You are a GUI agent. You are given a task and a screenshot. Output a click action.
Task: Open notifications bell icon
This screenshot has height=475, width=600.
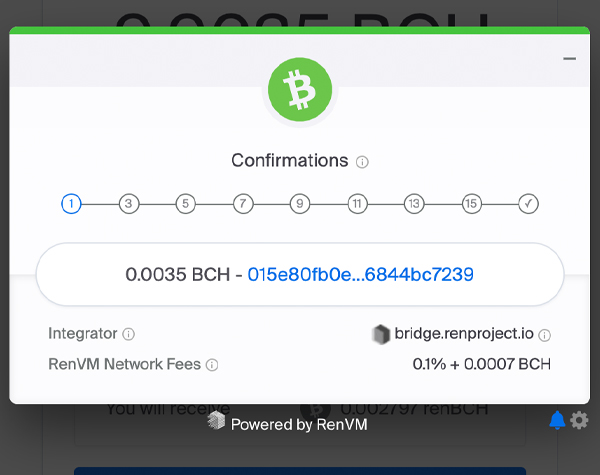(x=557, y=420)
